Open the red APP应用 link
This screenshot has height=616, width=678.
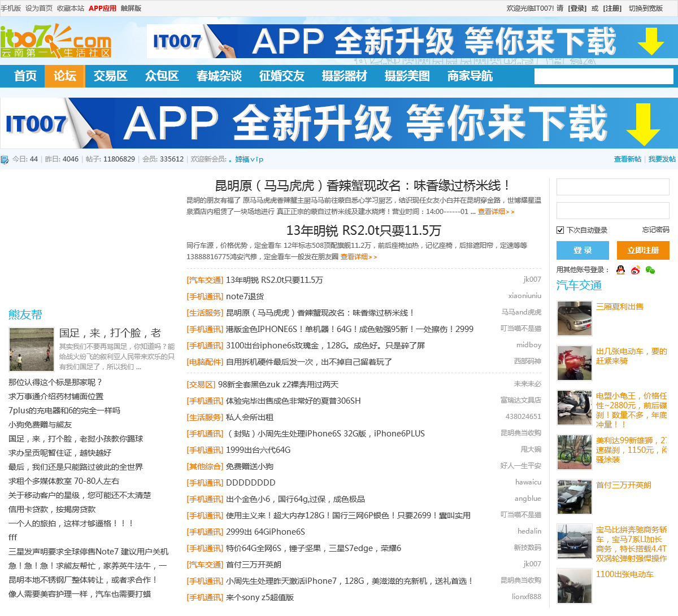point(102,8)
